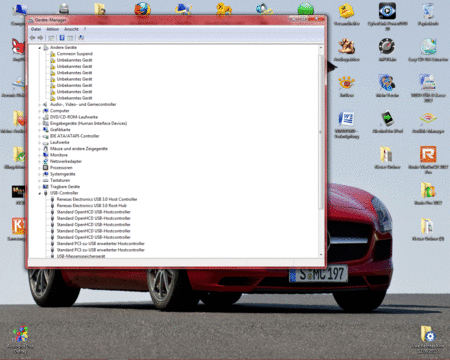Click the DVD/CD-ROM-Laufwerke drive icon
The height and width of the screenshot is (360, 450).
click(x=46, y=117)
